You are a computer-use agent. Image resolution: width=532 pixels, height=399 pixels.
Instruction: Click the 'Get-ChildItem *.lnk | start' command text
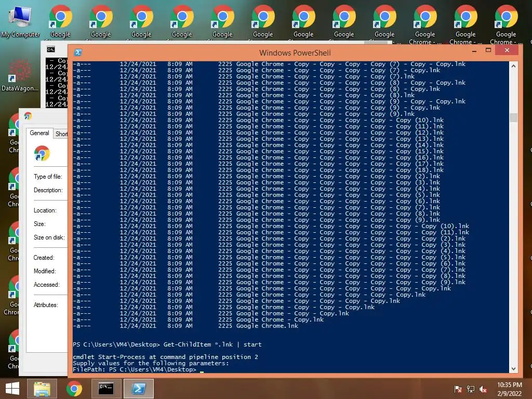pos(212,344)
